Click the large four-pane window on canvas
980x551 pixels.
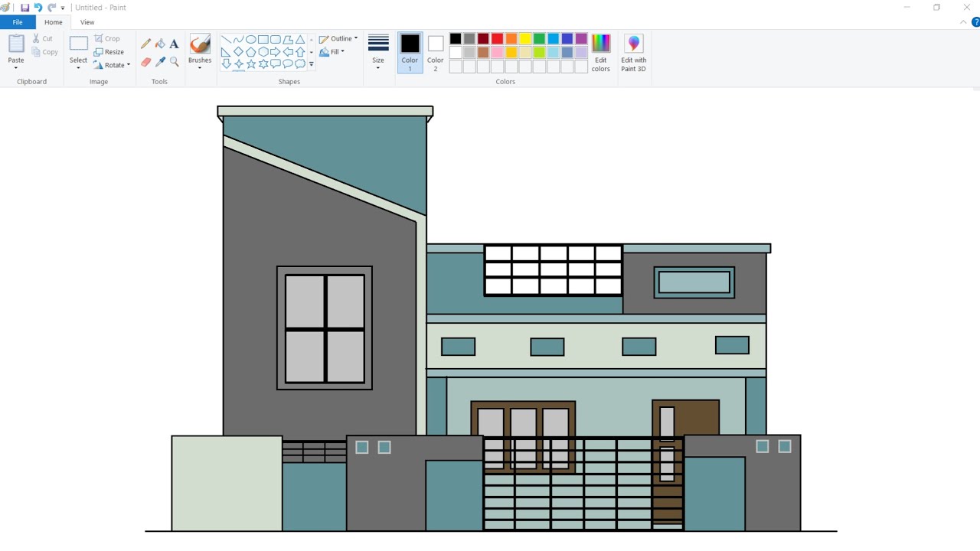tap(325, 328)
